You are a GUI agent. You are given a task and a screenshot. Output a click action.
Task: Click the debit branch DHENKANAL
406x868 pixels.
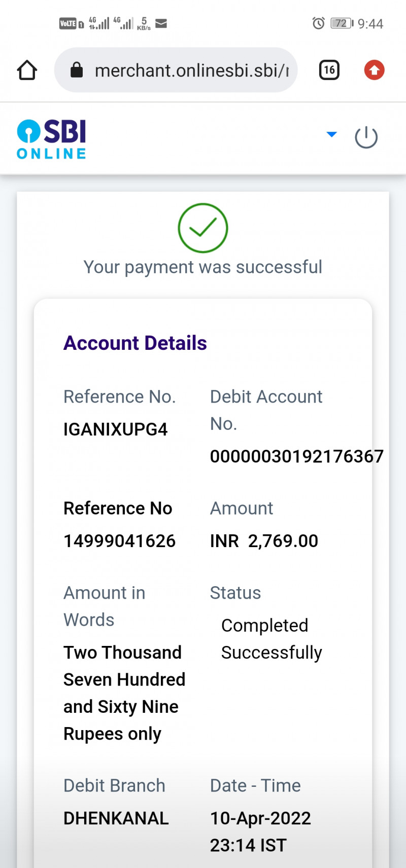tap(116, 818)
